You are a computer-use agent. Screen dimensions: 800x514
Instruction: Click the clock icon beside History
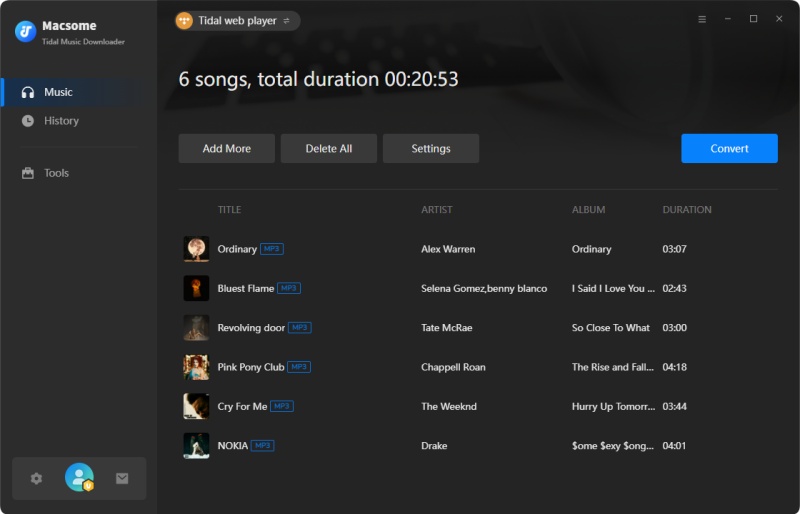(x=28, y=121)
